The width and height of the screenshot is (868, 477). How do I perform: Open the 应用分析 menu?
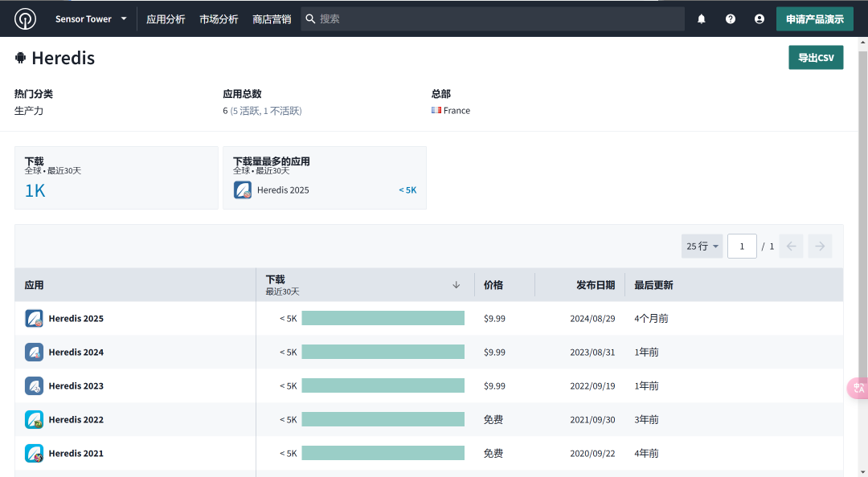click(166, 19)
